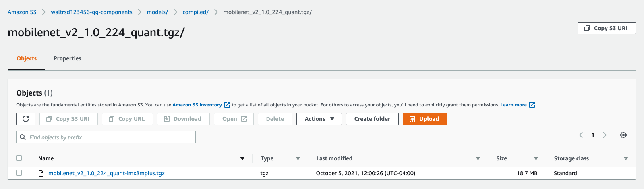Open the waltrsd123456-gg-components breadcrumb link
This screenshot has width=644, height=189.
coord(91,12)
